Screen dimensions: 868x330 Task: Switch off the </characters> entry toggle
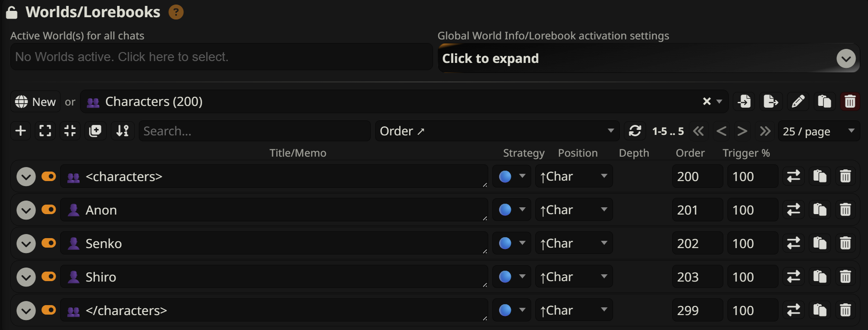click(48, 310)
